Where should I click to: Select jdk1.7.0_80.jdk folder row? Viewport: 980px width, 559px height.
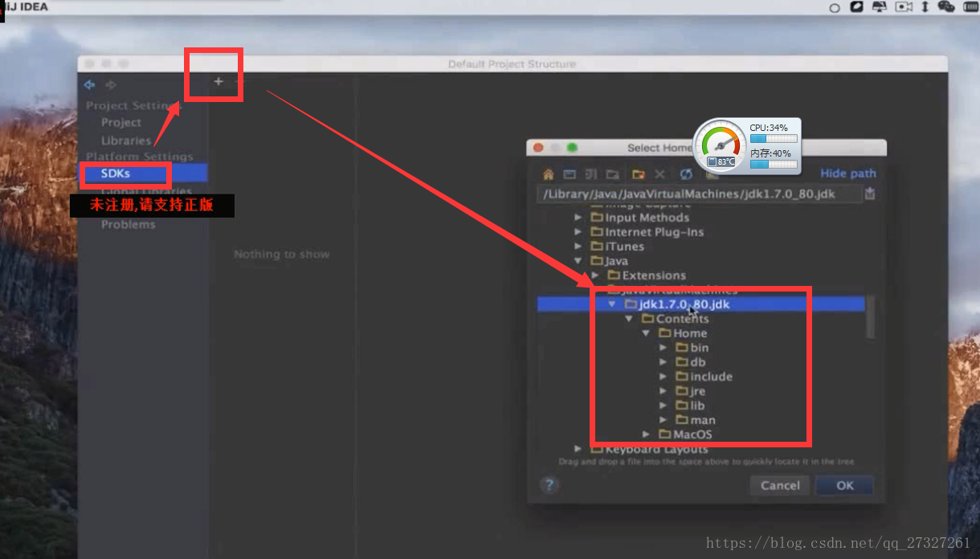[700, 304]
